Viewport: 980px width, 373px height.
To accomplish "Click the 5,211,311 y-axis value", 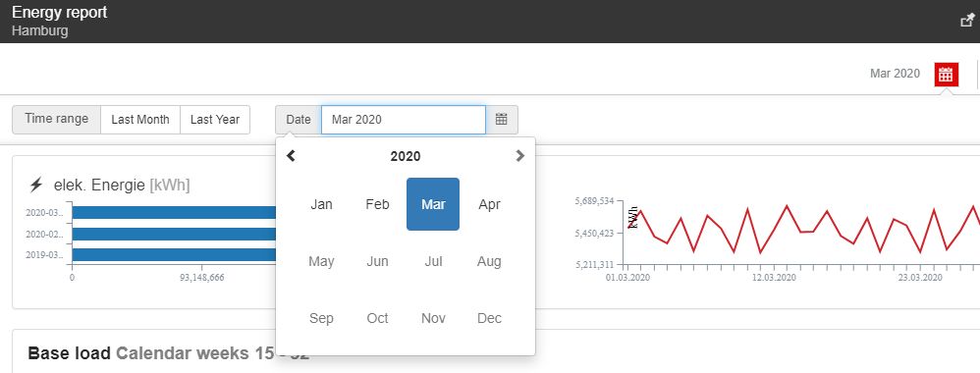I will tap(594, 265).
